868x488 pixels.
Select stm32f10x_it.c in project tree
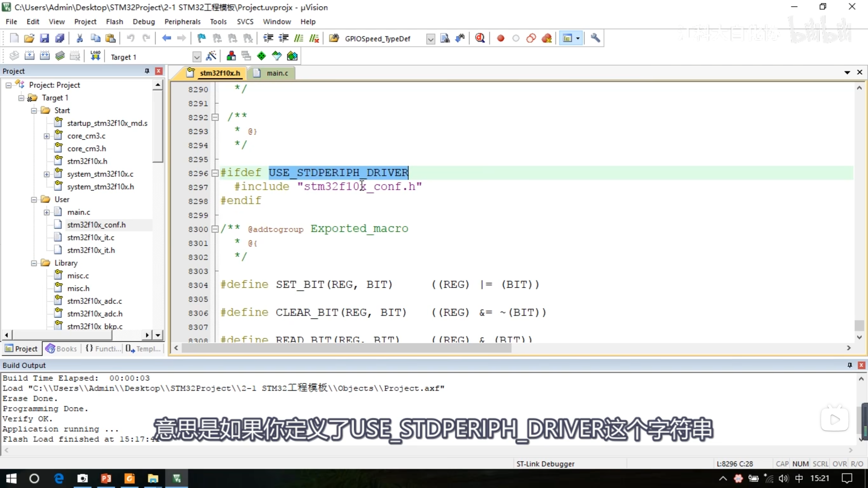91,238
